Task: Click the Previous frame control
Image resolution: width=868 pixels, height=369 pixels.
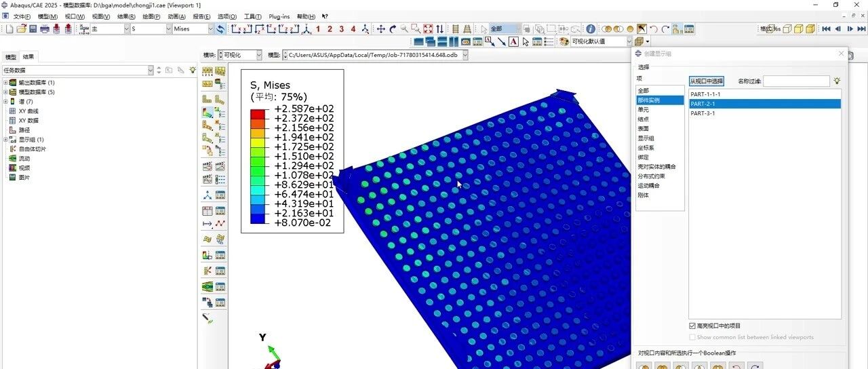Action: pyautogui.click(x=837, y=28)
